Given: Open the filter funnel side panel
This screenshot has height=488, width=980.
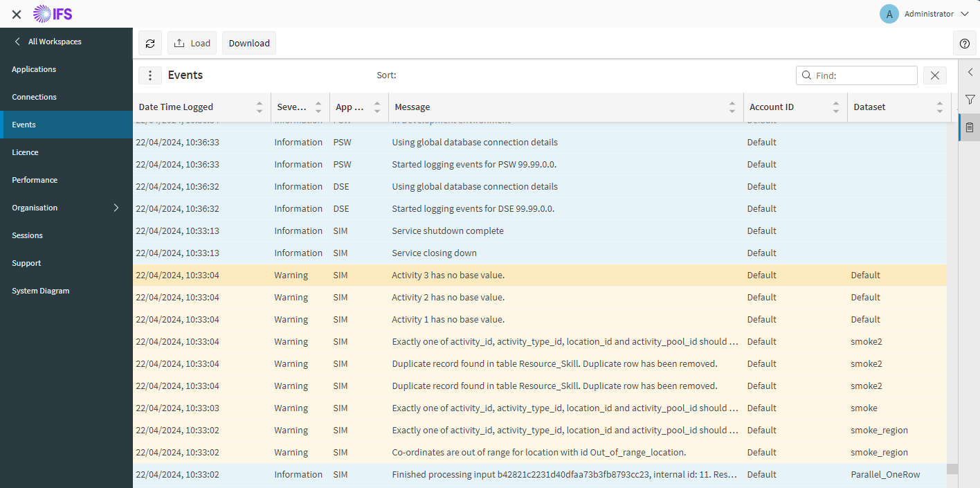Looking at the screenshot, I should 970,100.
